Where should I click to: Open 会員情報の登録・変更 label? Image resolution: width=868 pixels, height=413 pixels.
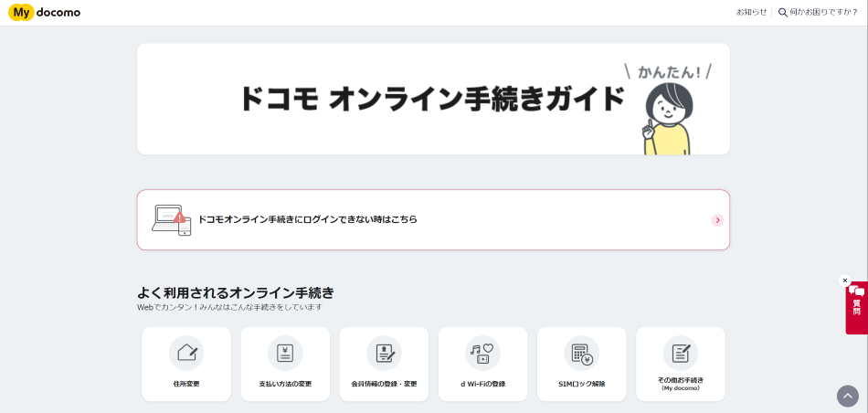point(384,384)
